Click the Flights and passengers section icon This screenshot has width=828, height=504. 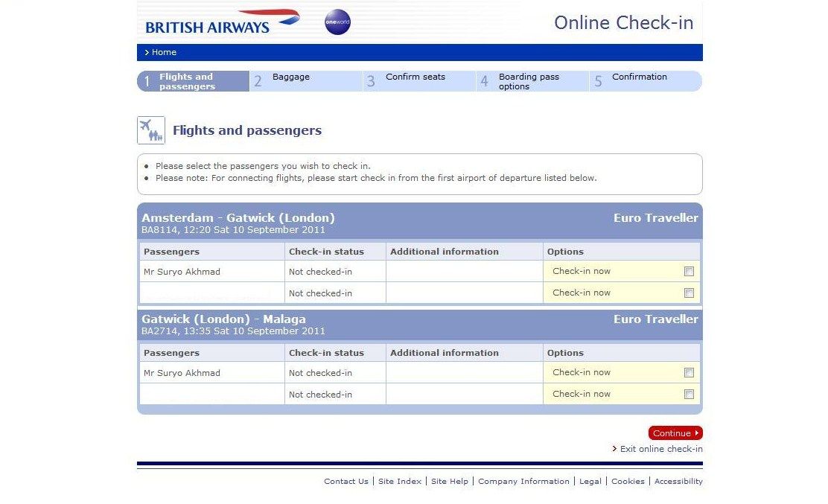151,130
